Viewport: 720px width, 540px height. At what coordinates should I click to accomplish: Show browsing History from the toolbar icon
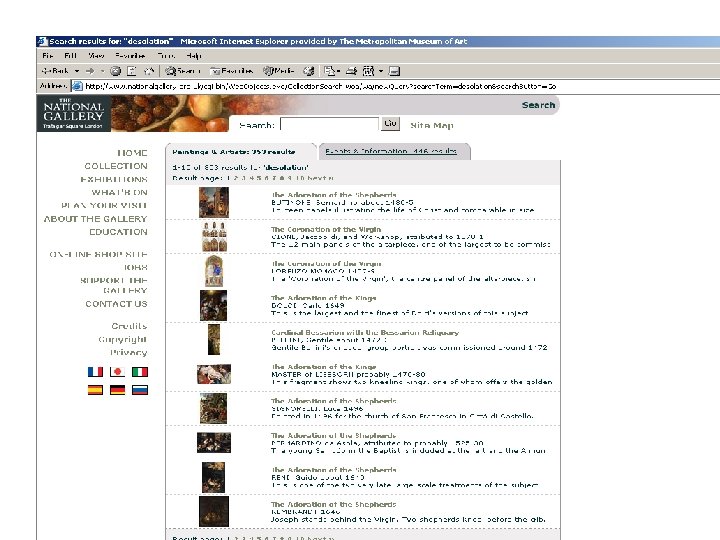point(309,71)
